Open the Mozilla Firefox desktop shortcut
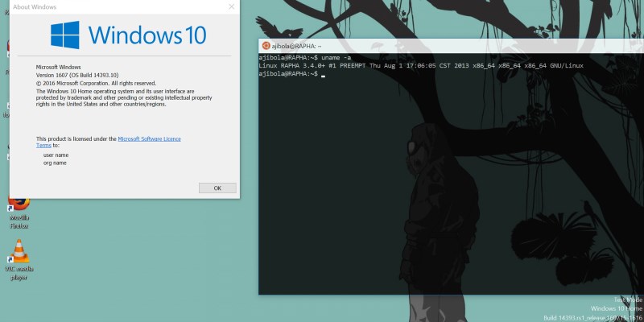The image size is (644, 322). (19, 213)
